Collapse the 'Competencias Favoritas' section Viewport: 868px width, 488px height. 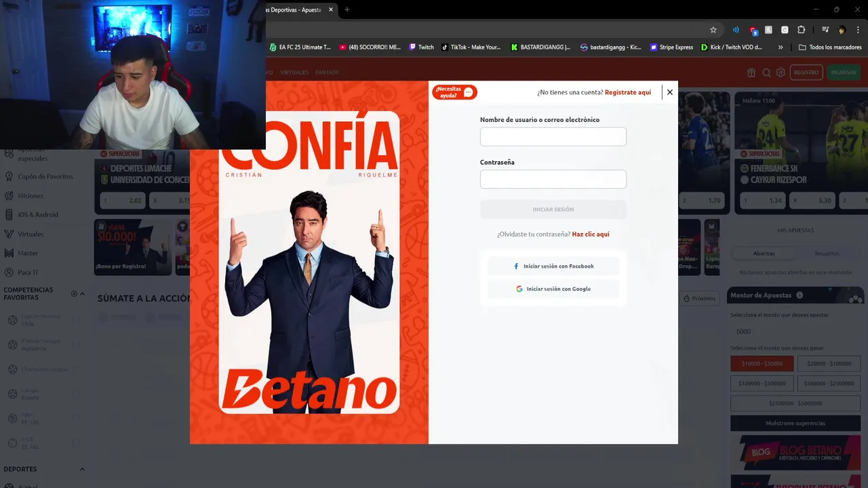(x=82, y=293)
